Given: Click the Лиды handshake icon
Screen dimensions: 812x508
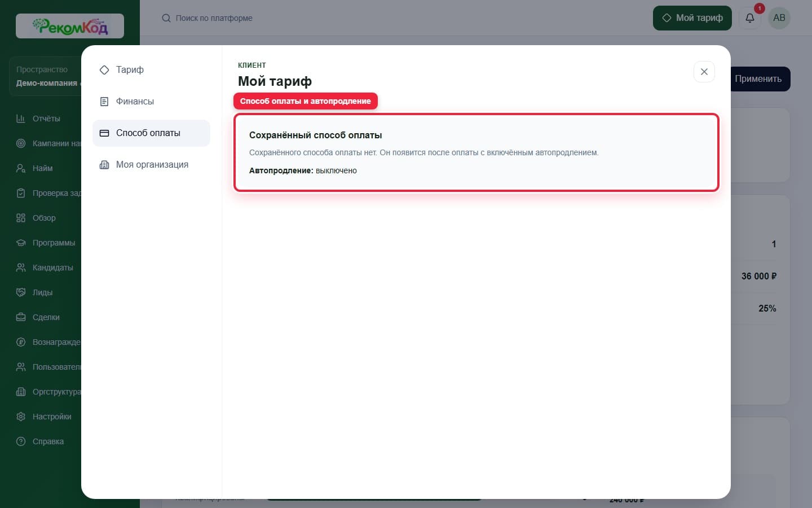Looking at the screenshot, I should point(21,292).
